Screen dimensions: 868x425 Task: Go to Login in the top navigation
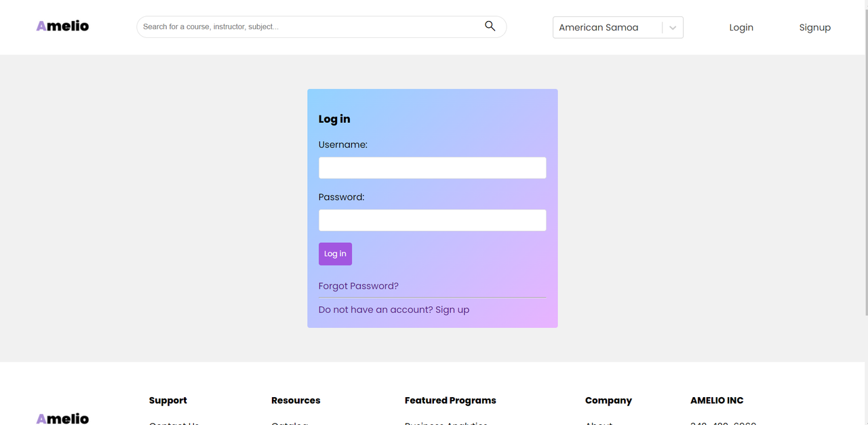741,27
